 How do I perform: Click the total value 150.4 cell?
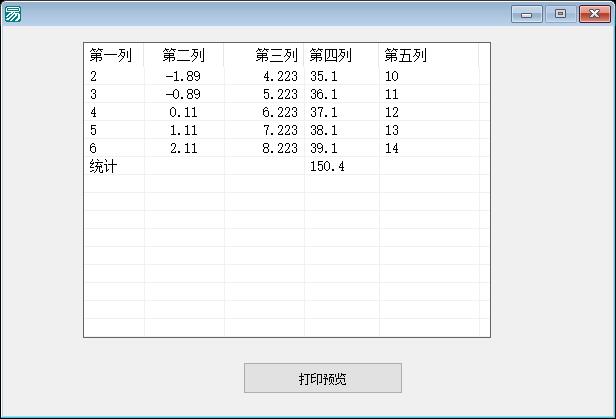click(x=328, y=167)
